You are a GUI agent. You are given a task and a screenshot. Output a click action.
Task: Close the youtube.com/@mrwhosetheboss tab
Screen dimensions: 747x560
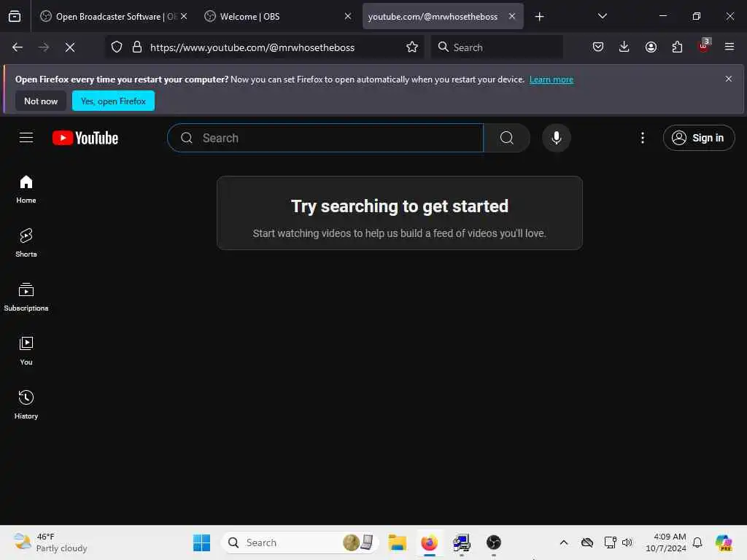512,16
